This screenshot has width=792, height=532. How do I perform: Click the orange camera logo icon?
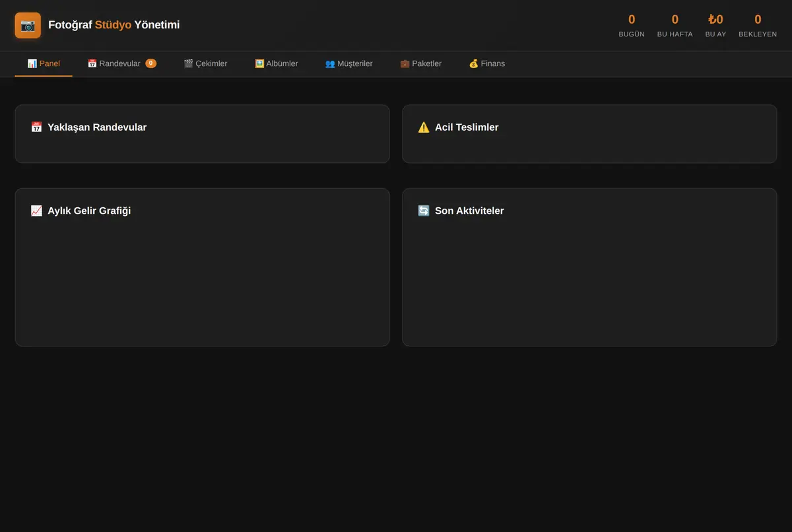click(28, 25)
